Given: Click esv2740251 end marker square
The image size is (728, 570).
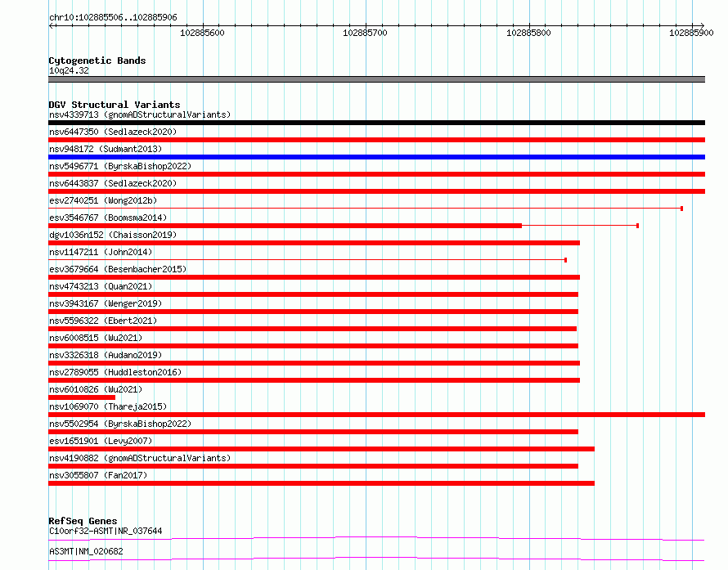Looking at the screenshot, I should pos(681,209).
